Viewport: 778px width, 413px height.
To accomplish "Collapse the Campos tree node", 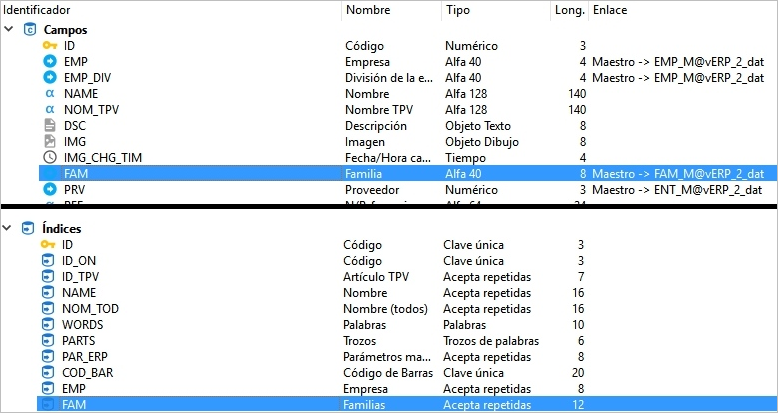I will [x=9, y=30].
